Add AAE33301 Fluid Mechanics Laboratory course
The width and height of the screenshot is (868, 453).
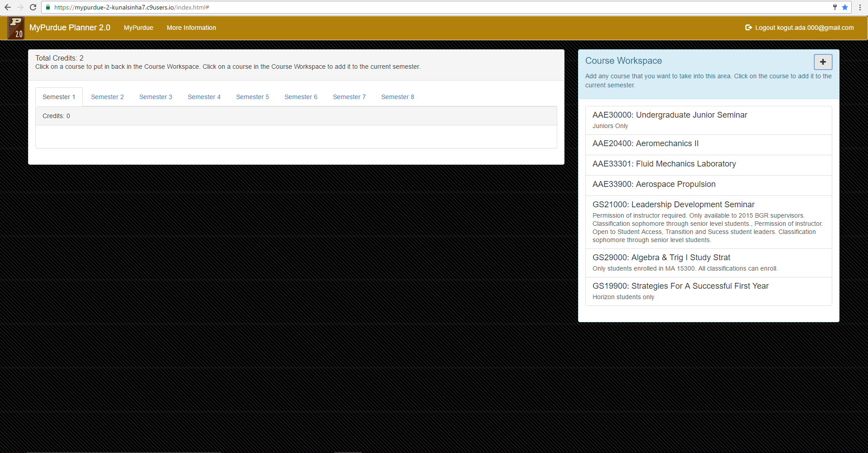[x=708, y=165]
